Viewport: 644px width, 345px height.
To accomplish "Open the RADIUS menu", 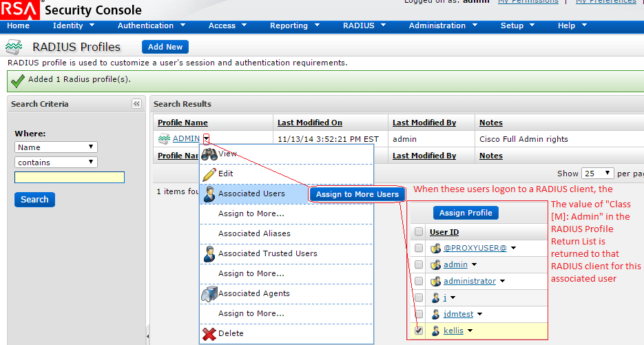I will 364,25.
